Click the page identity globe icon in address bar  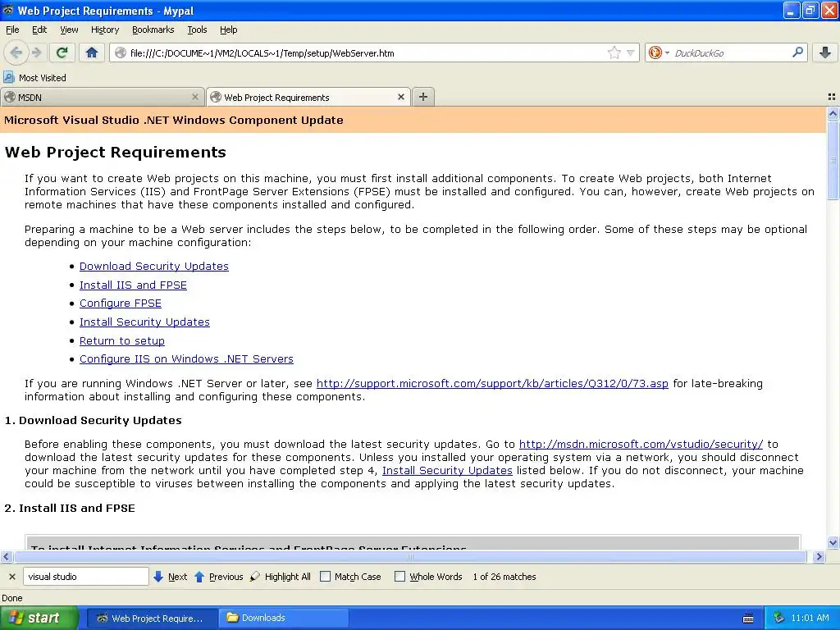click(121, 52)
